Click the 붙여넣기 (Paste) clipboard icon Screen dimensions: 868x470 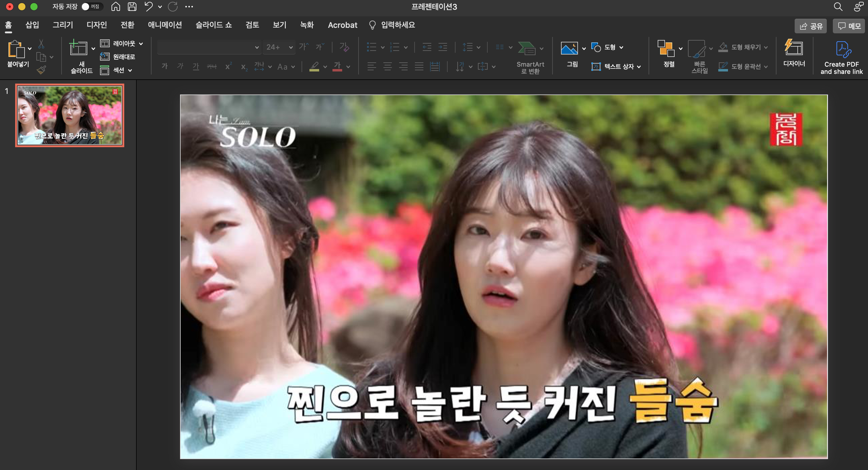(x=16, y=49)
